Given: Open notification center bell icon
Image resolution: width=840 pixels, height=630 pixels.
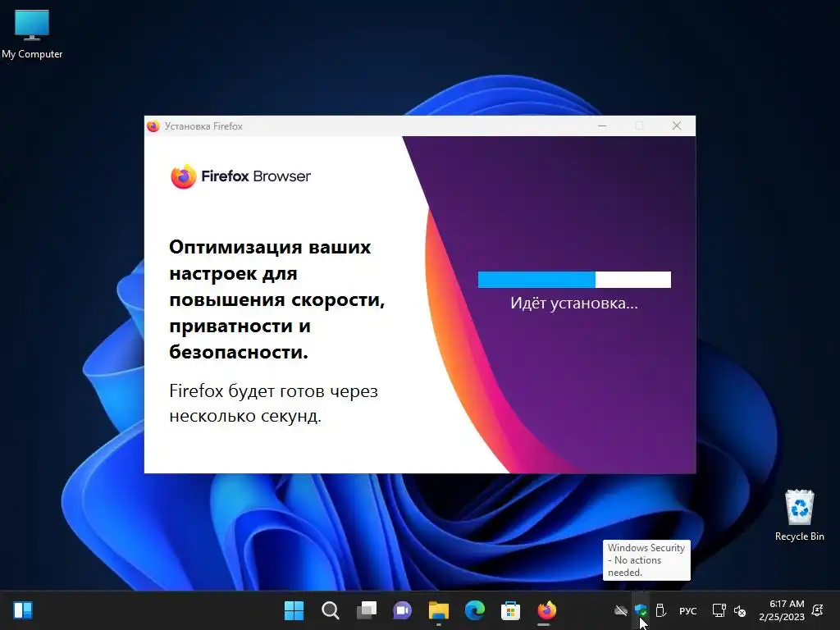Looking at the screenshot, I should pos(818,610).
